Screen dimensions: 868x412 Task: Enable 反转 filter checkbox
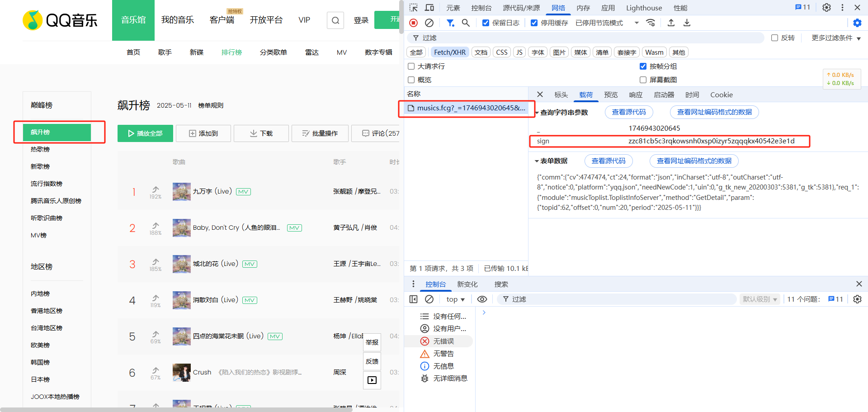coord(774,38)
